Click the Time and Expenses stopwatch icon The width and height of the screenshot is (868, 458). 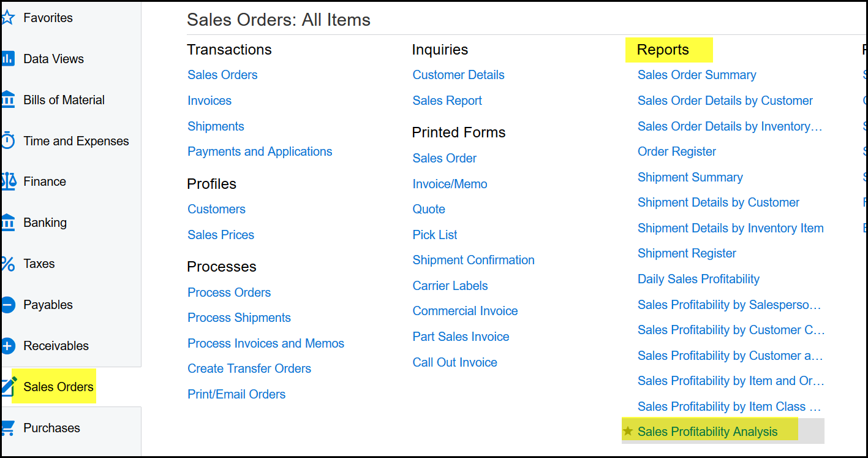tap(7, 141)
